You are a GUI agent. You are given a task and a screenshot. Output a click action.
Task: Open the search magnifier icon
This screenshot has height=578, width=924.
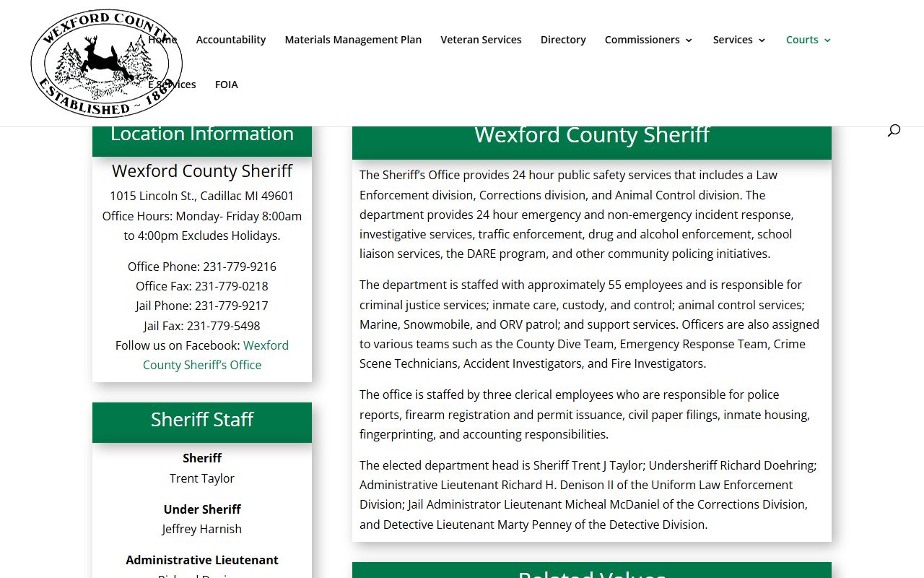point(894,131)
